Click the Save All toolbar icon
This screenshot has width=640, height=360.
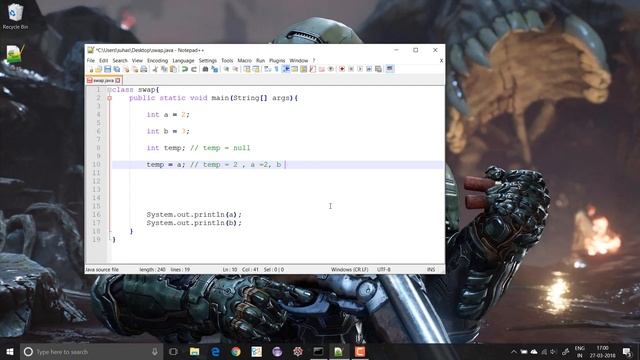(x=116, y=69)
